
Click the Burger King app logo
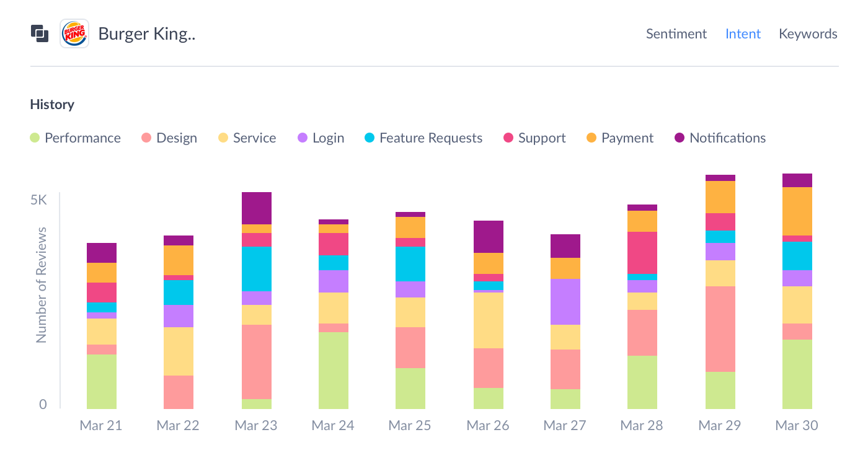pyautogui.click(x=74, y=33)
